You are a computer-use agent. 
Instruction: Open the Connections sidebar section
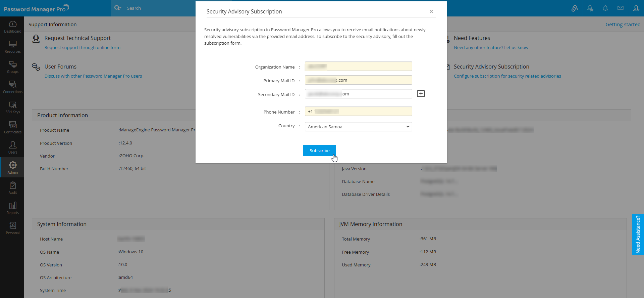coord(12,87)
